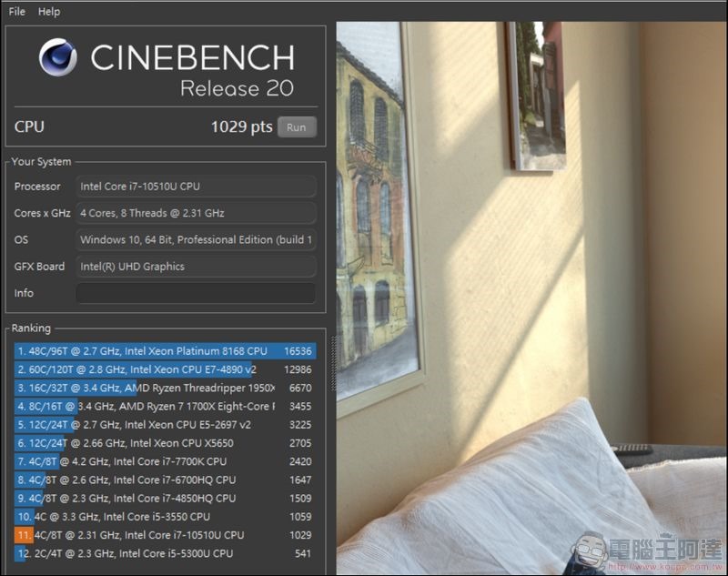
Task: Open the File menu
Action: 16,12
